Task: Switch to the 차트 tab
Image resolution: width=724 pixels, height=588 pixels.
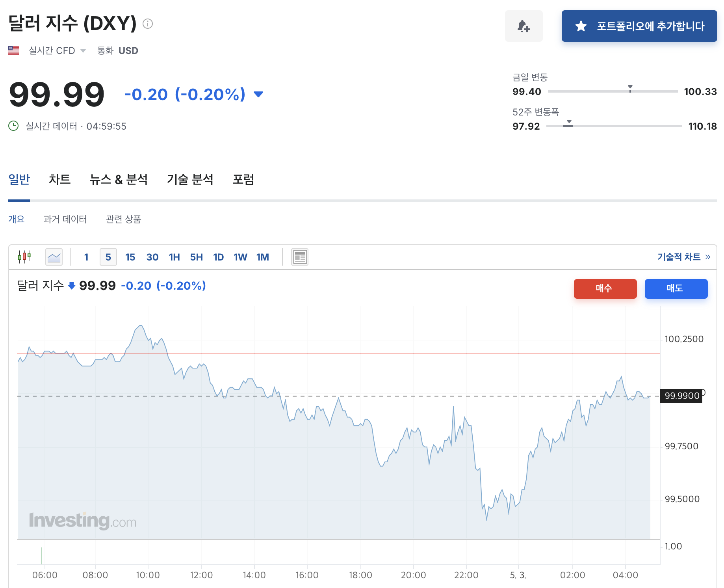Action: (59, 179)
